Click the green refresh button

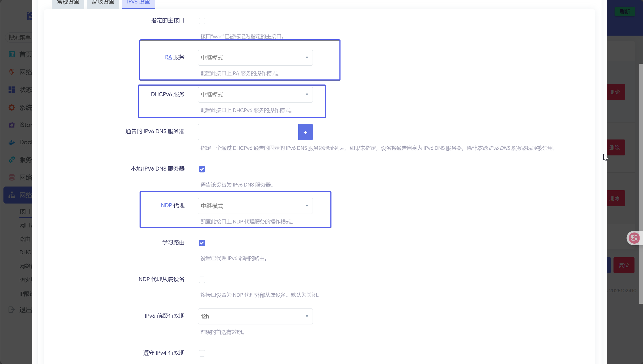624,12
